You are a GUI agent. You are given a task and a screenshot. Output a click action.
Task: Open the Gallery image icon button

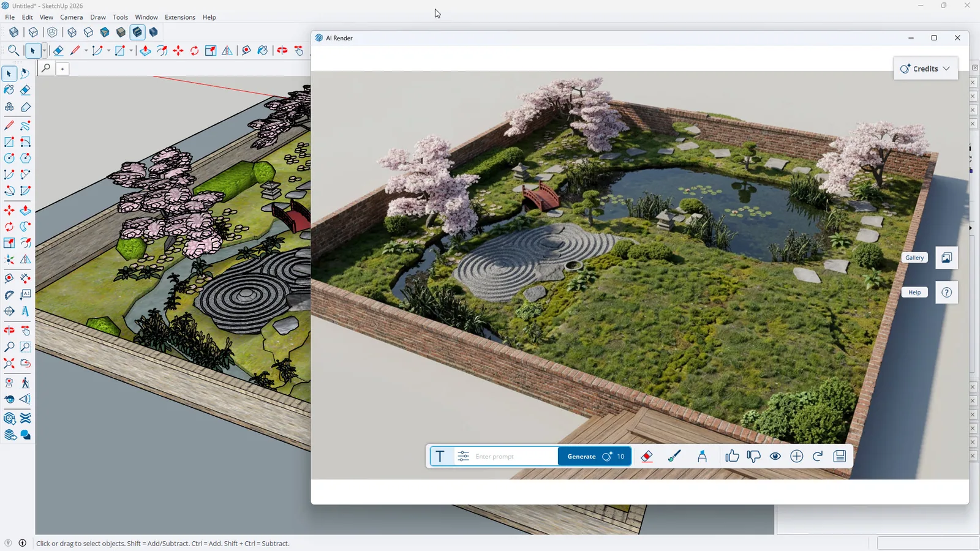946,258
